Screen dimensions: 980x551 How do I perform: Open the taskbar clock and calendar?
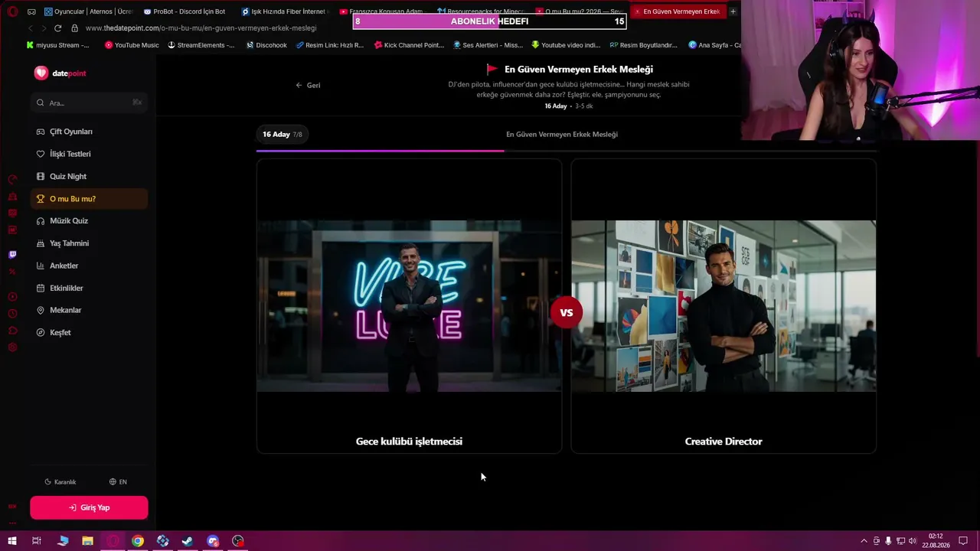[x=936, y=541]
